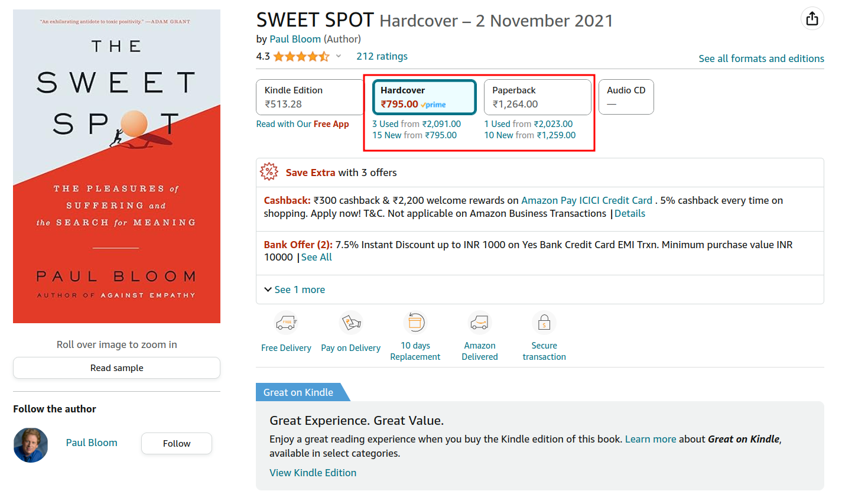Open the rating breakdown dropdown arrow
The image size is (842, 504).
point(339,56)
